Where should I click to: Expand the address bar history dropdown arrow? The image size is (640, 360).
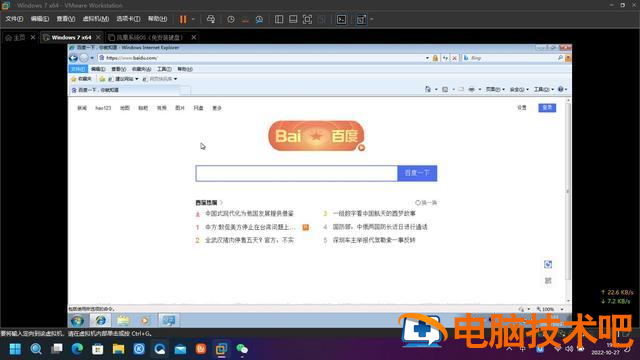pyautogui.click(x=427, y=58)
